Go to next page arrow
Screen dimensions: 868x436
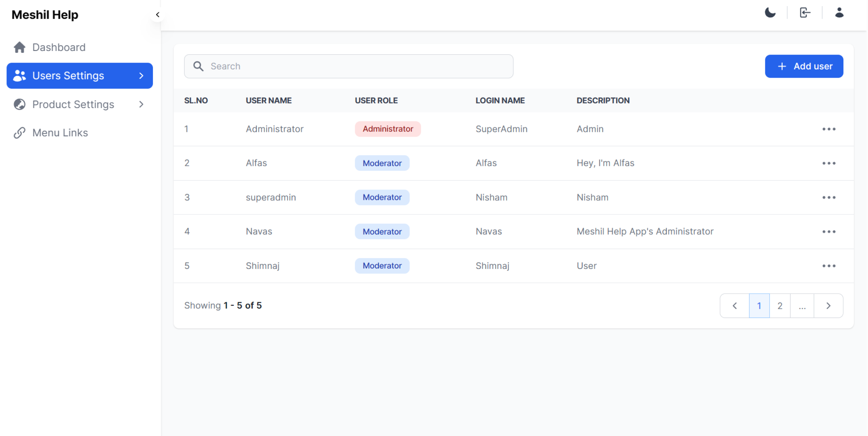point(828,306)
